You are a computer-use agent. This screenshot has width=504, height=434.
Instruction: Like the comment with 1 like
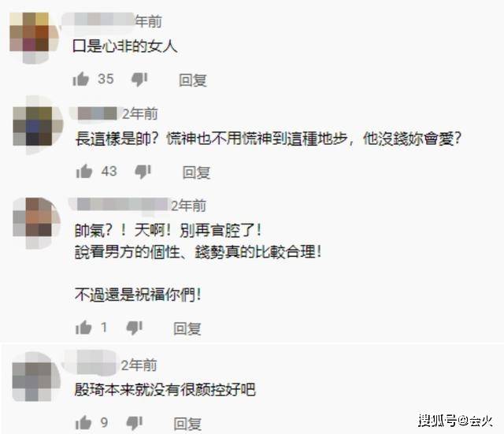[83, 328]
